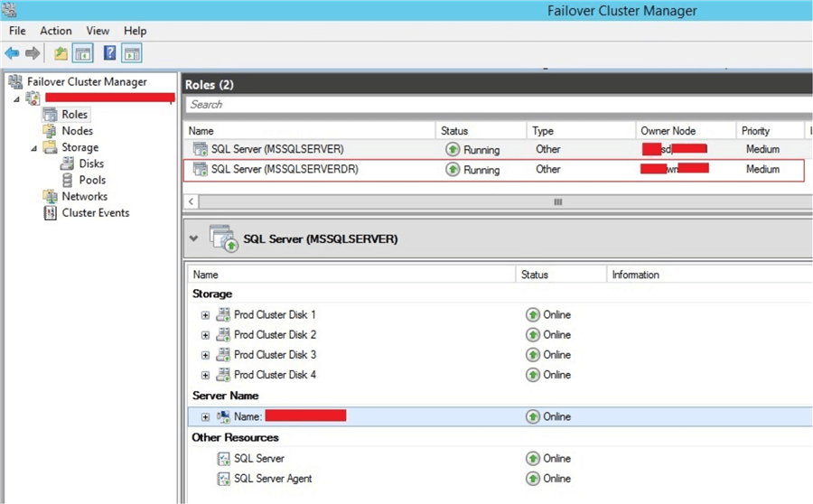The height and width of the screenshot is (504, 813).
Task: Click the Pools icon in tree
Action: coord(68,180)
